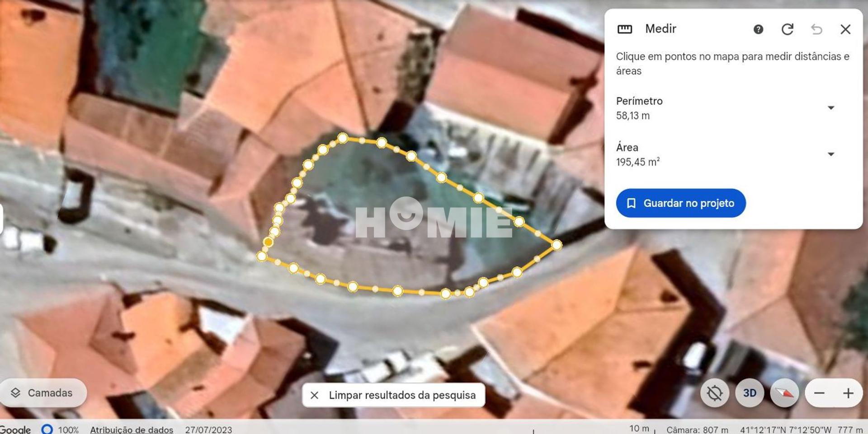The width and height of the screenshot is (868, 434).
Task: Undo last measurement point
Action: coord(816,29)
